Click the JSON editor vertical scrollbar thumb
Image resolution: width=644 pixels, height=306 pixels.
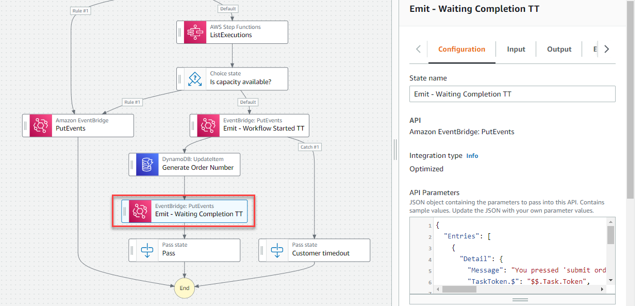[x=610, y=235]
